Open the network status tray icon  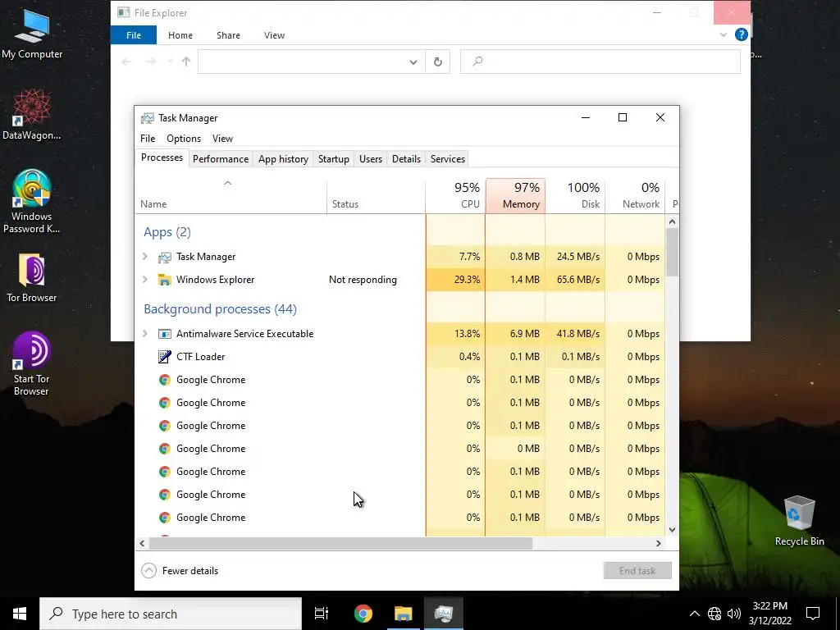pos(714,614)
